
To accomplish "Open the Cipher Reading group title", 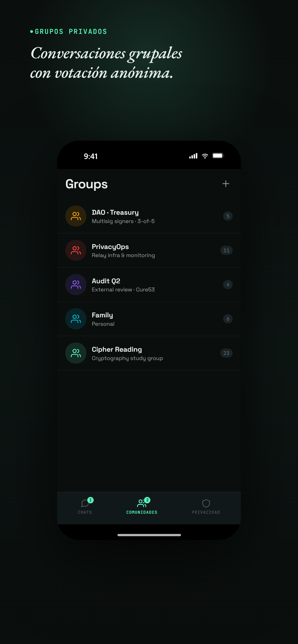I will click(x=117, y=349).
